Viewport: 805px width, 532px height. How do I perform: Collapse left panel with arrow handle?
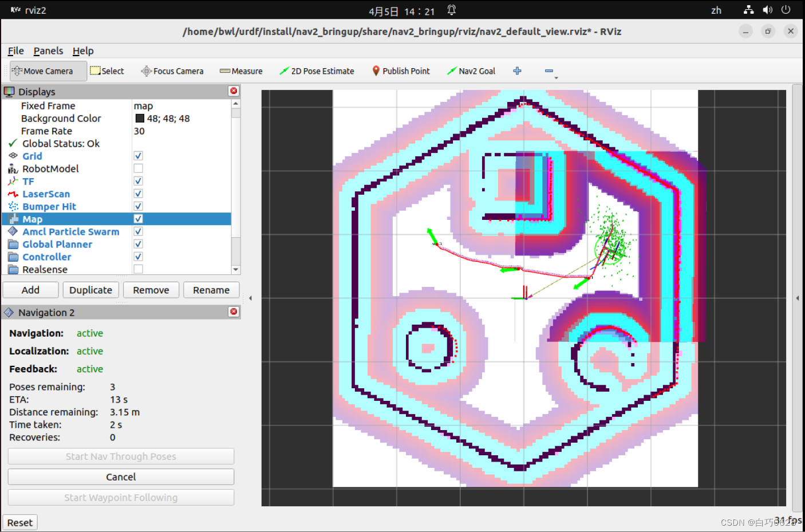coord(250,298)
